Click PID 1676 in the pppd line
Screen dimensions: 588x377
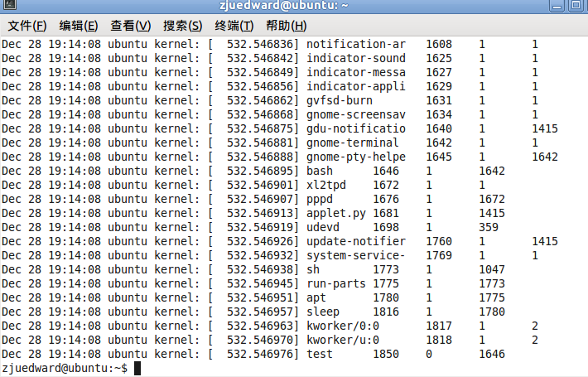pos(386,199)
